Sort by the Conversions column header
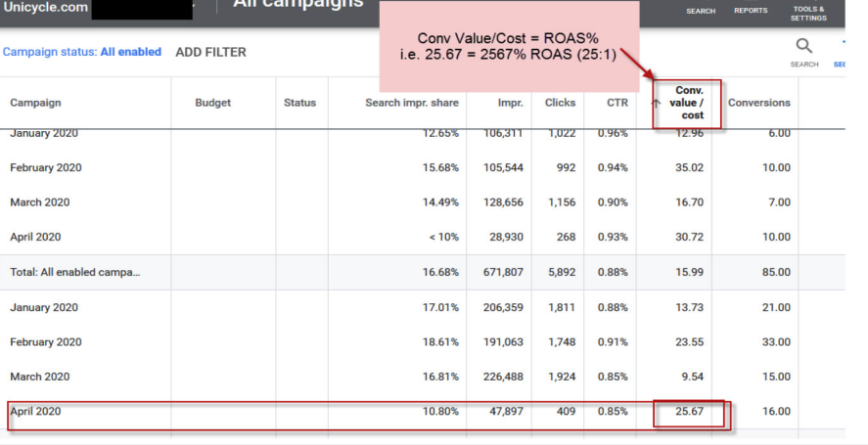This screenshot has width=868, height=445. click(x=758, y=103)
